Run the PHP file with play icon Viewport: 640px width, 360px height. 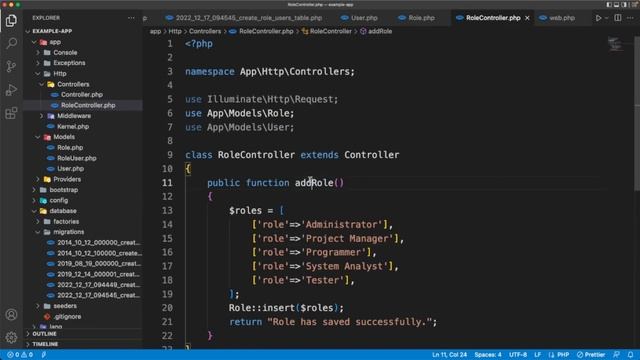(598, 18)
